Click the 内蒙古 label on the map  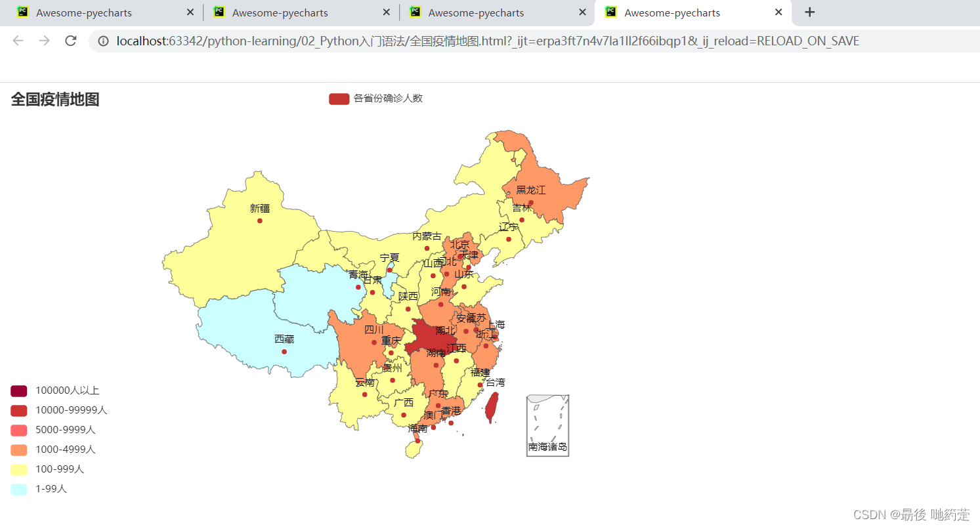coord(427,236)
